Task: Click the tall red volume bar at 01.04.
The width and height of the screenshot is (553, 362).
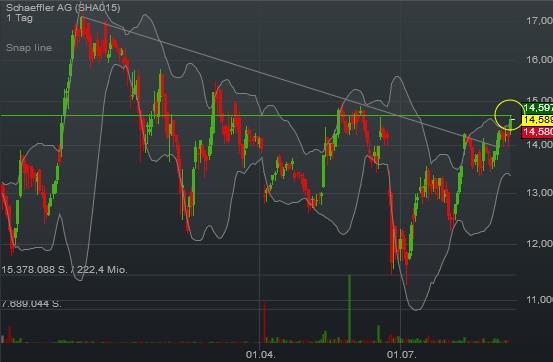Action: coord(265,323)
